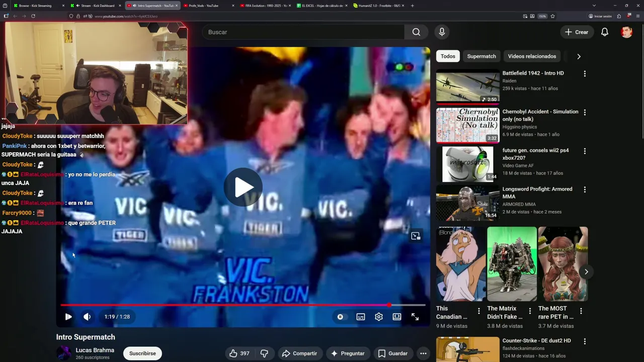Image resolution: width=644 pixels, height=362 pixels.
Task: Select the Todos filter chip
Action: coord(448,56)
